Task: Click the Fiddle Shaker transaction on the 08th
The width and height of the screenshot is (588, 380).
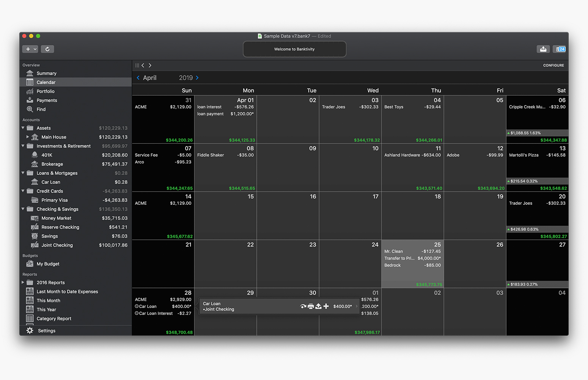Action: (x=225, y=155)
